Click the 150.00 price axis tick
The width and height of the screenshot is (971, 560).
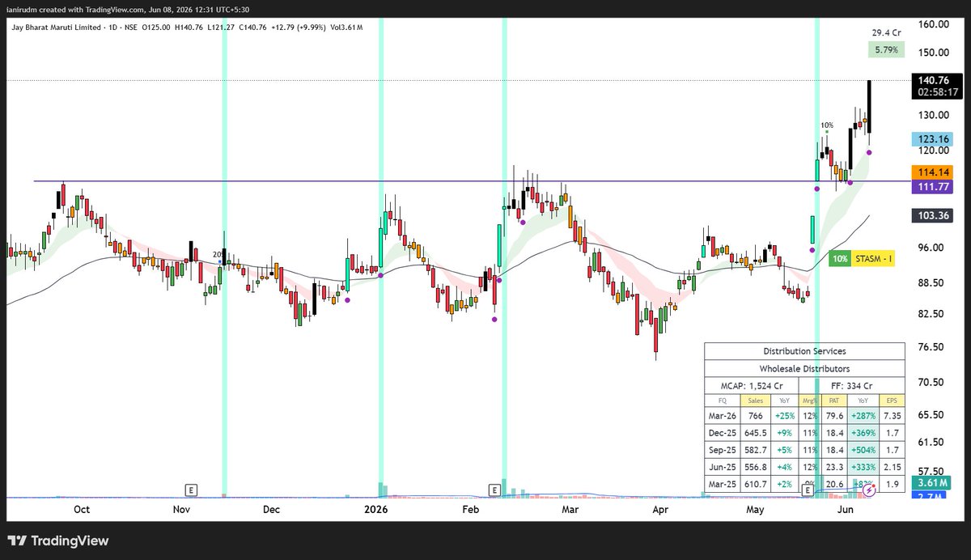pyautogui.click(x=932, y=53)
